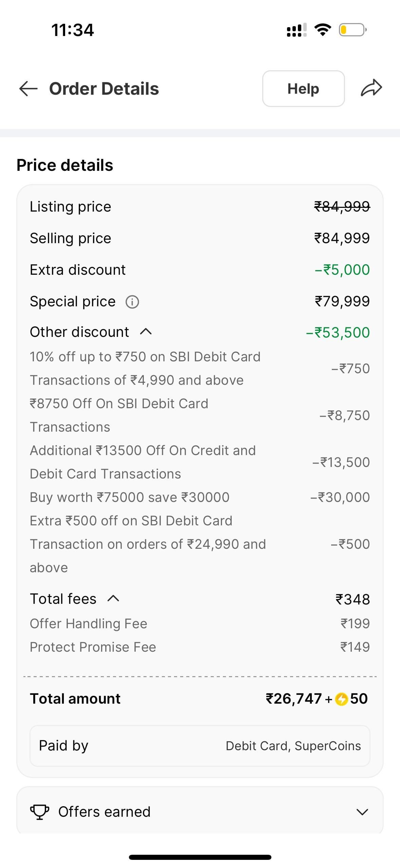
Task: Open Special price info icon
Action: click(x=132, y=302)
